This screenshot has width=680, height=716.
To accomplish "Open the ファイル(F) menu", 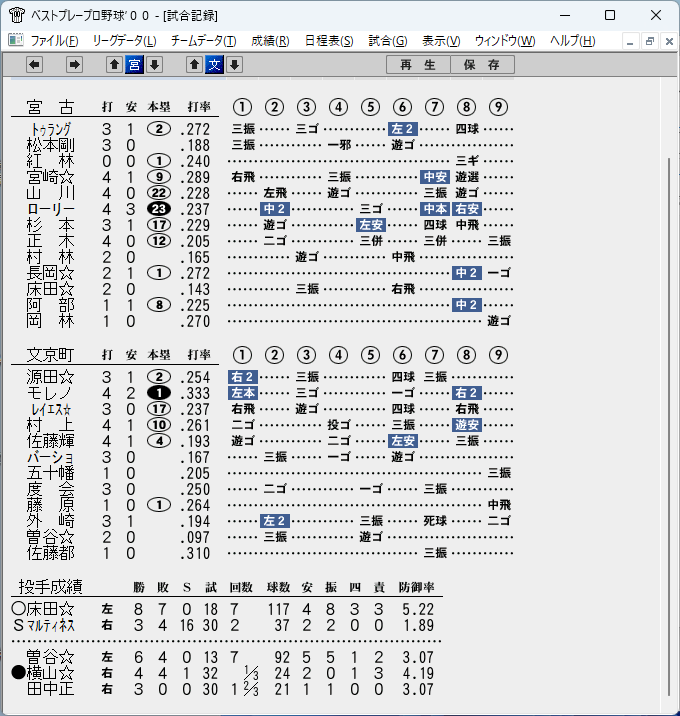I will (x=54, y=41).
